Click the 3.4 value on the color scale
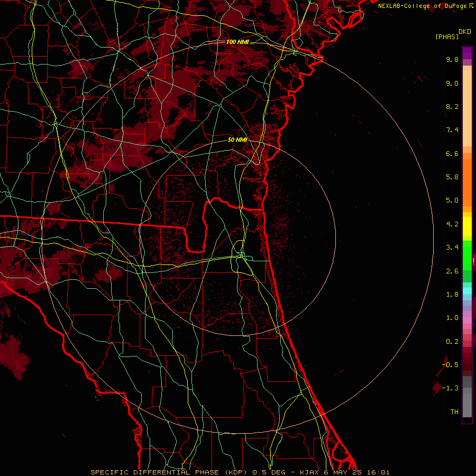 click(x=452, y=248)
